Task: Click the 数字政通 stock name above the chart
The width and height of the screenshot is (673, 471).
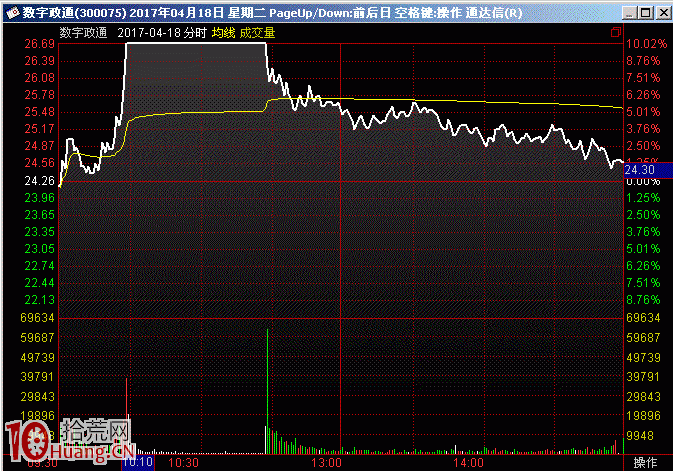Action: [x=83, y=33]
